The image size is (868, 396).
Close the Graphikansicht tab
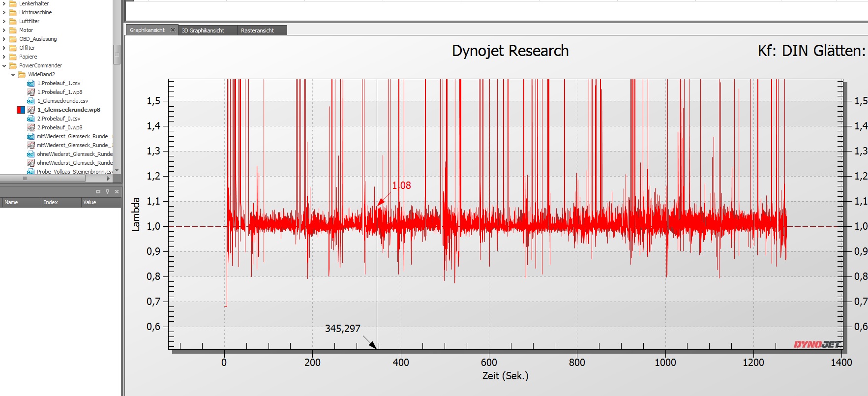tap(173, 30)
